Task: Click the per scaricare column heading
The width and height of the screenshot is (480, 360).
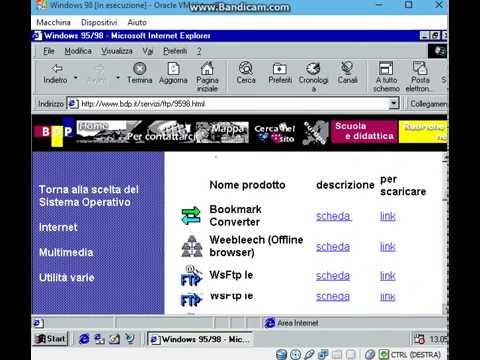Action: [403, 185]
